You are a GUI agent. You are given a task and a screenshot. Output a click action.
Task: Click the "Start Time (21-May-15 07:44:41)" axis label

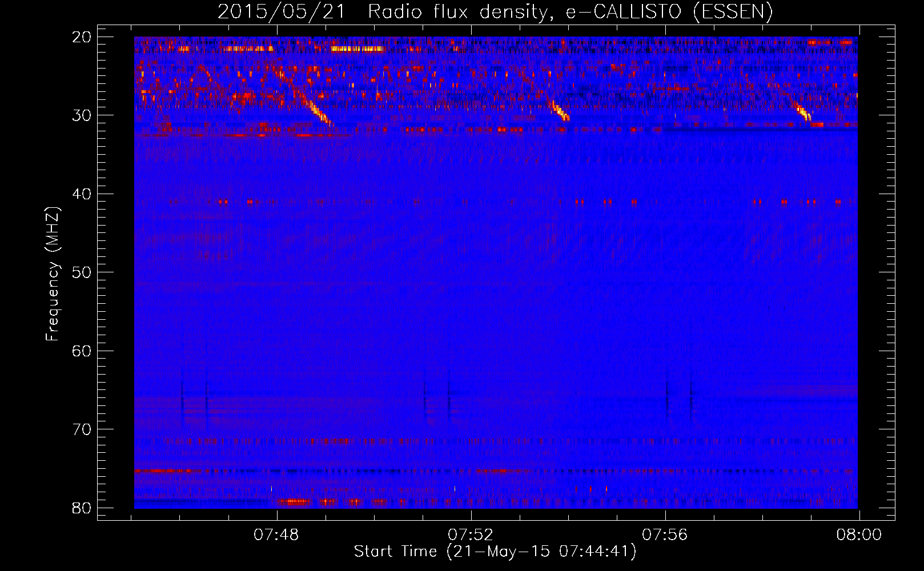[495, 552]
